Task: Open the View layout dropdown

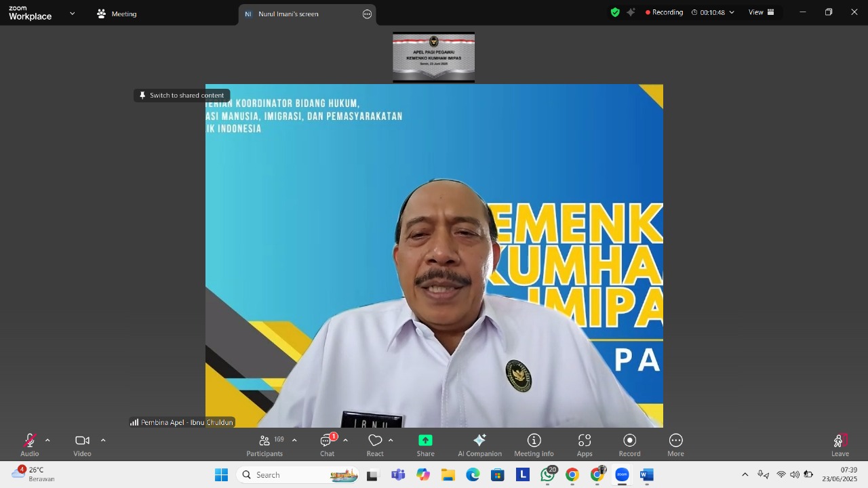Action: pyautogui.click(x=761, y=12)
